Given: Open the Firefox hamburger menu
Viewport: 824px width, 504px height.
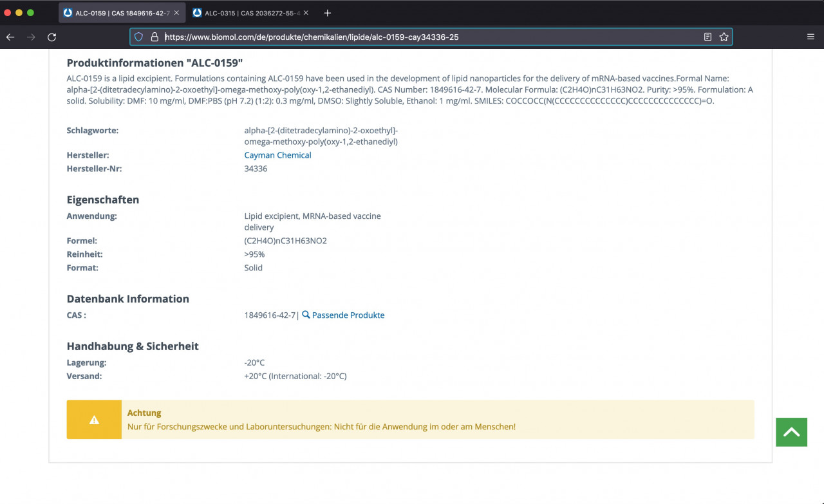Looking at the screenshot, I should [810, 37].
